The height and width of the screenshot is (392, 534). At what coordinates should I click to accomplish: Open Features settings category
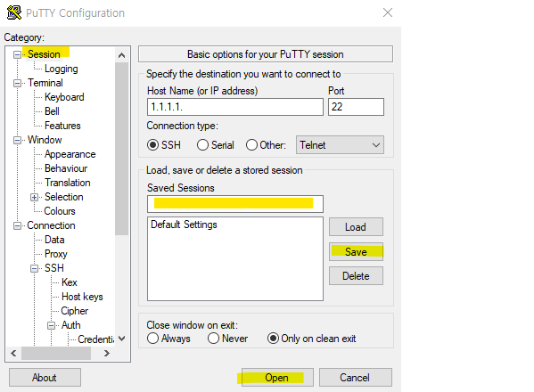point(62,126)
